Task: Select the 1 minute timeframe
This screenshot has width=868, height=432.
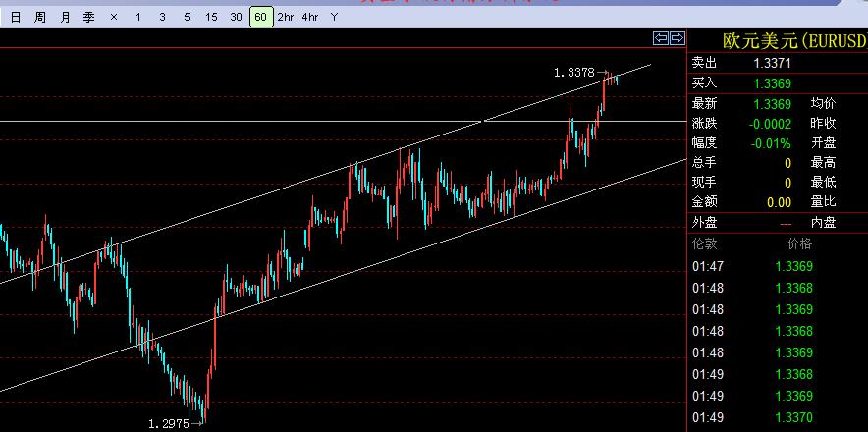Action: pyautogui.click(x=137, y=17)
